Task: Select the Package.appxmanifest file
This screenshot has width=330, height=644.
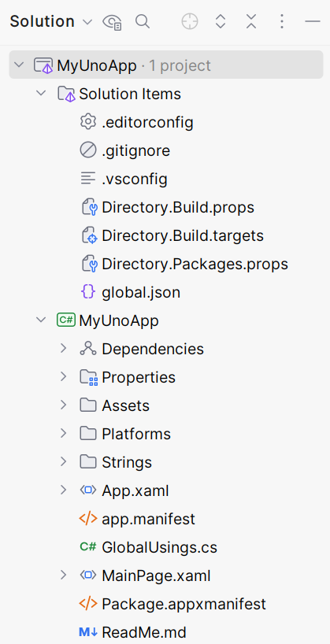Action: point(184,604)
